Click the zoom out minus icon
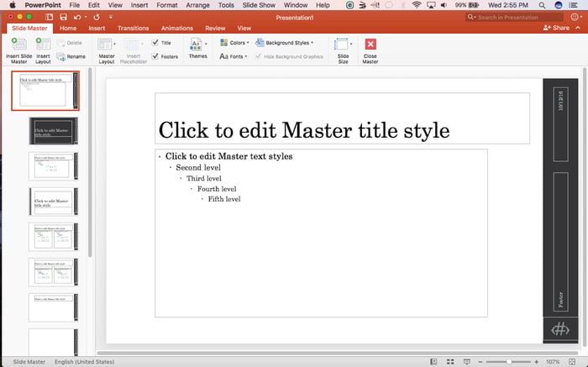This screenshot has height=367, width=588. [480, 362]
